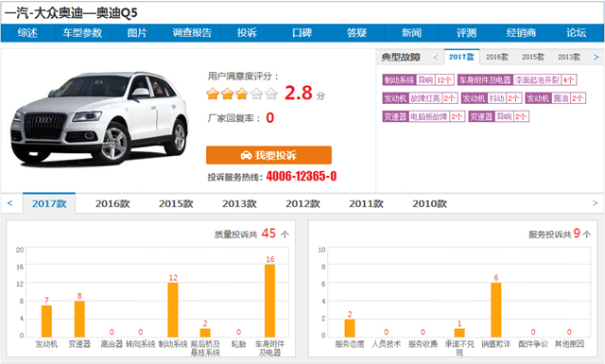Click the 车身附件及电器 bar with value 16

[x=269, y=301]
